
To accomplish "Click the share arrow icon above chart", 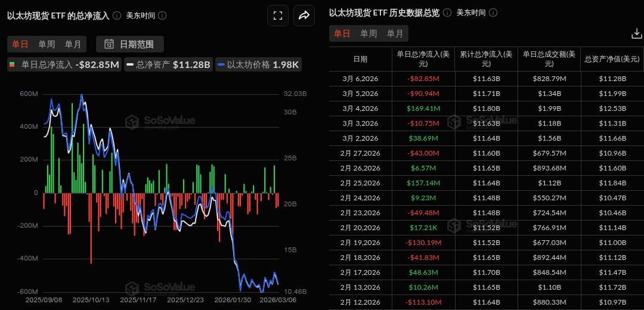I will [304, 16].
